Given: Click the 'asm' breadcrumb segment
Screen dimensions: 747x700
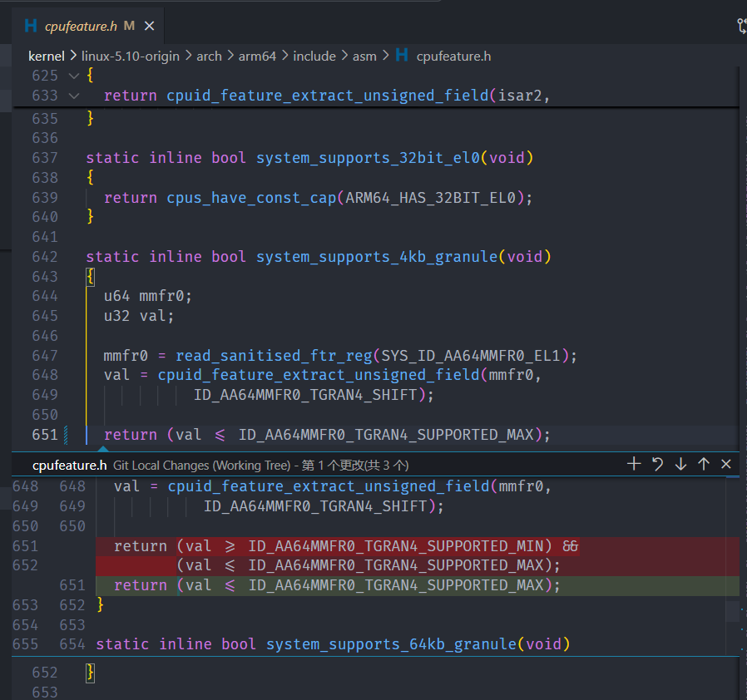Looking at the screenshot, I should [x=364, y=56].
